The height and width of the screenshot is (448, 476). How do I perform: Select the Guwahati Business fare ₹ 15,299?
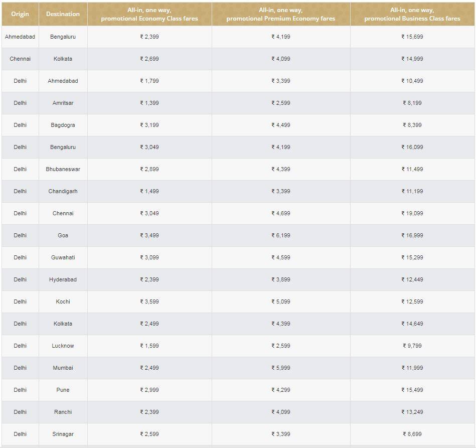412,257
